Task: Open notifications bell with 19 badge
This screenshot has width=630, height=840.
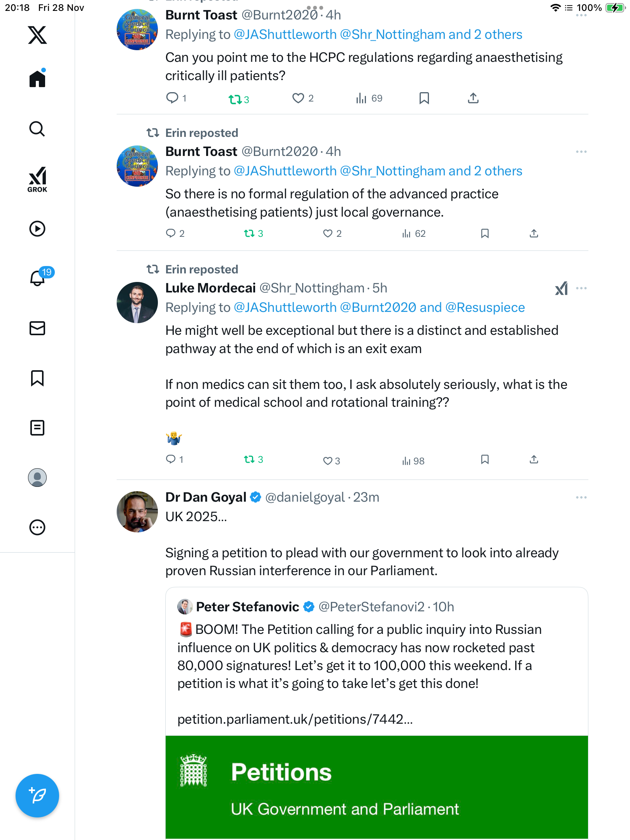Action: tap(38, 278)
